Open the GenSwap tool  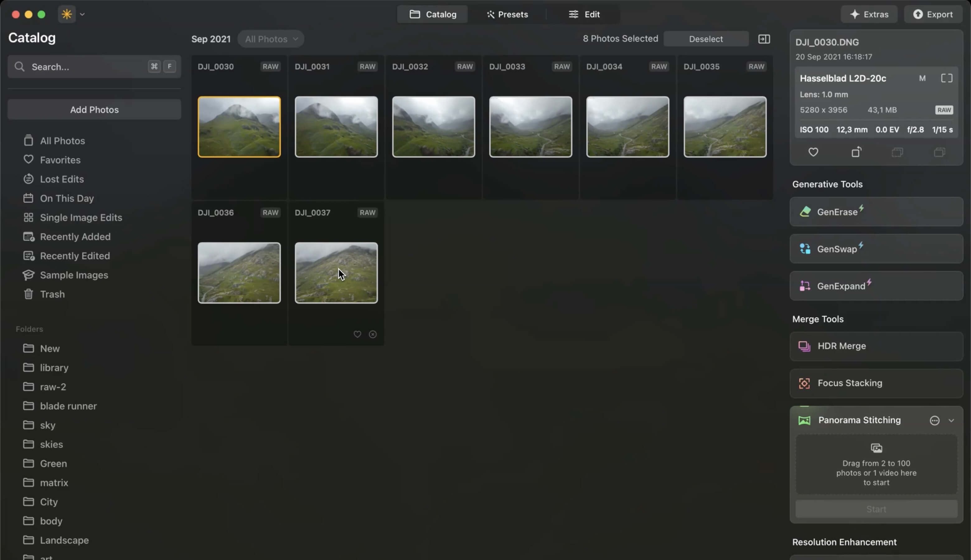click(876, 249)
